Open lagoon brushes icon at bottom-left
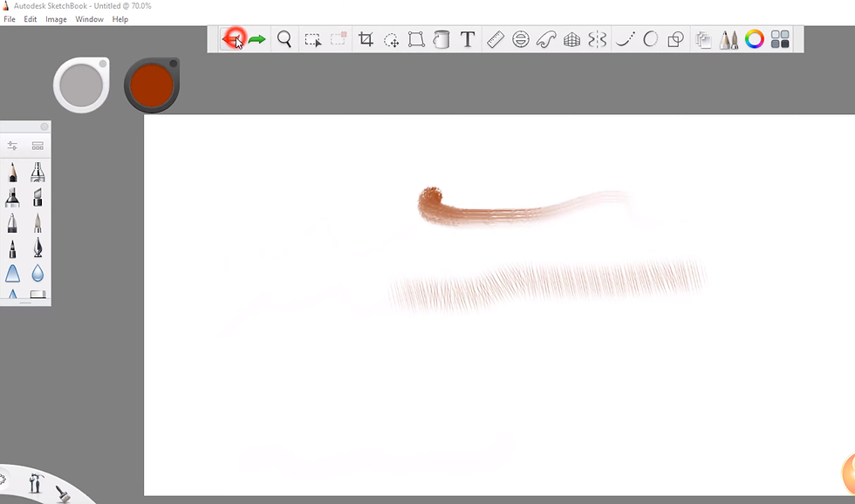This screenshot has width=855, height=504. 63,494
